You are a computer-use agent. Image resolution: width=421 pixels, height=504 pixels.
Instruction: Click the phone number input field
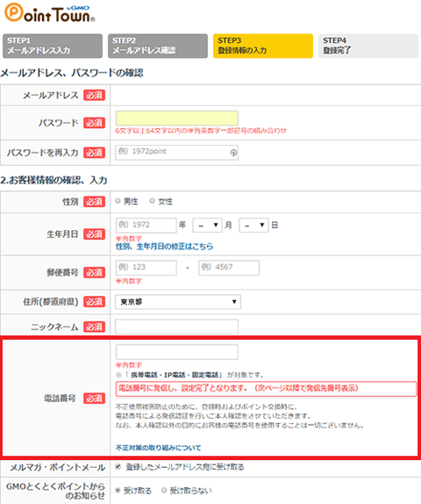(x=177, y=352)
